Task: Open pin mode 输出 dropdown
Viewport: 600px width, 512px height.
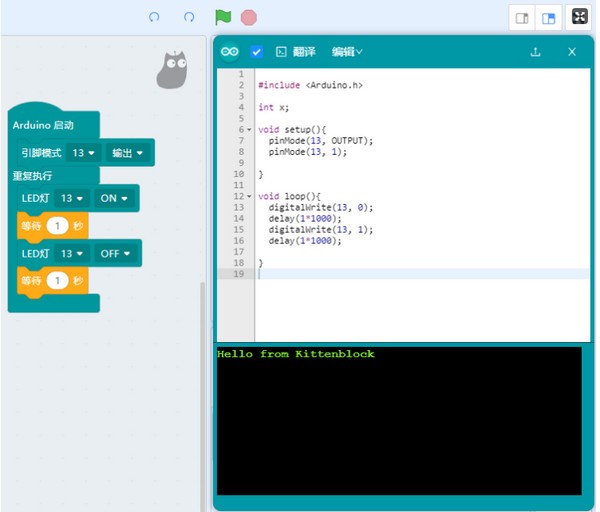Action: coord(128,153)
